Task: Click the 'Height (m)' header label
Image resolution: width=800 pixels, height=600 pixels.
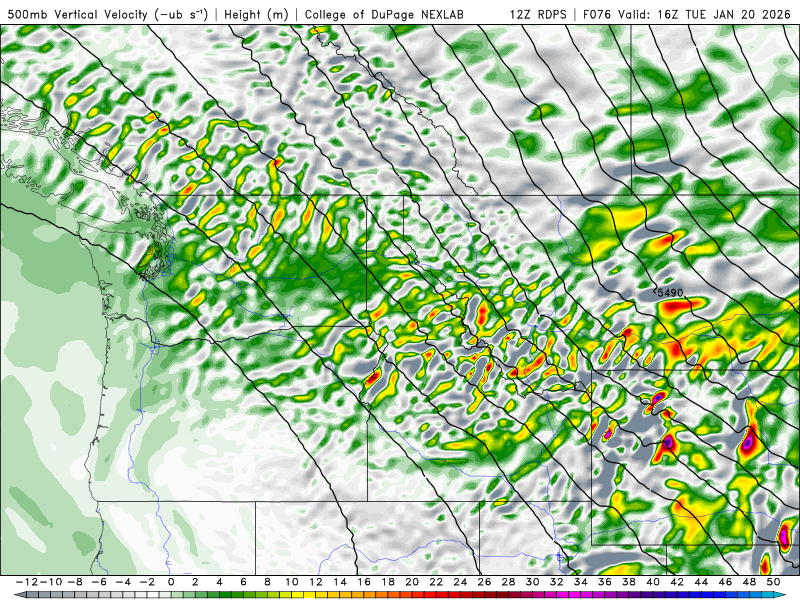Action: 256,14
